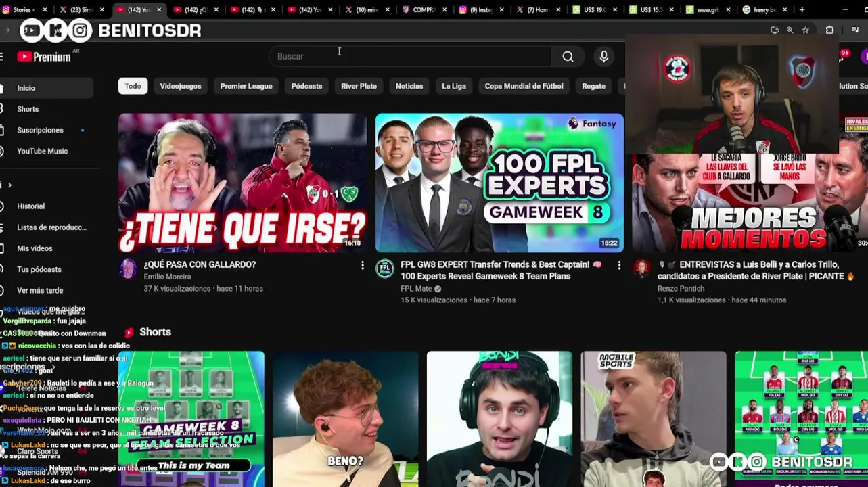
Task: Open the 100 FPL Experts Gameweek 8 thumbnail
Action: 499,183
